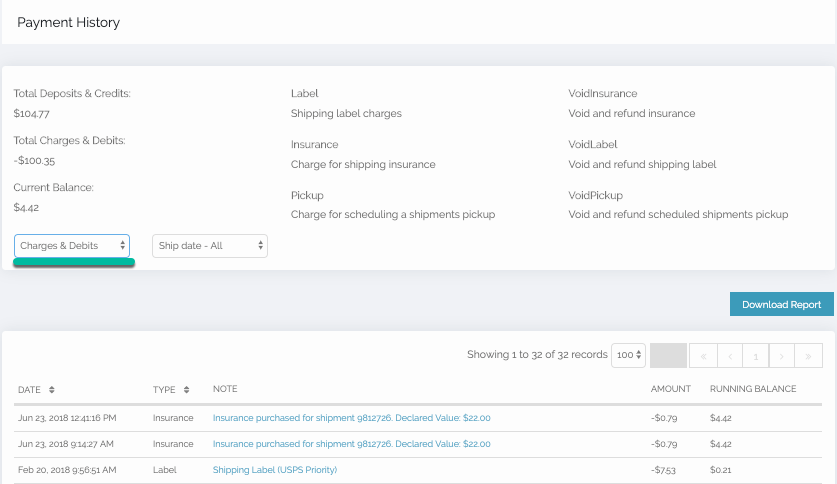The width and height of the screenshot is (837, 484).
Task: Click the VoidPickup legend heading
Action: click(595, 196)
